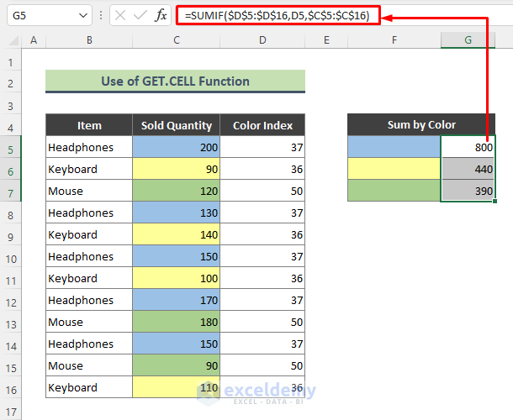This screenshot has width=513, height=420.
Task: Select column B header
Action: pyautogui.click(x=89, y=40)
